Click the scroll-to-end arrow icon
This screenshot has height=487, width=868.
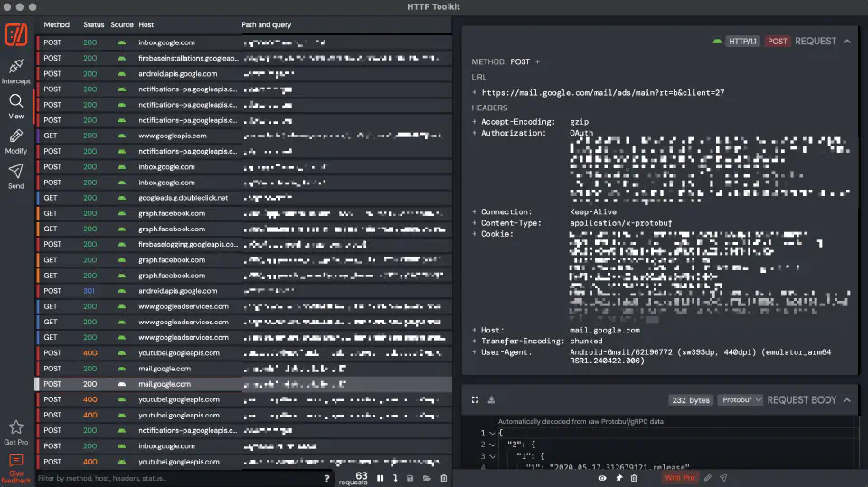pyautogui.click(x=395, y=478)
